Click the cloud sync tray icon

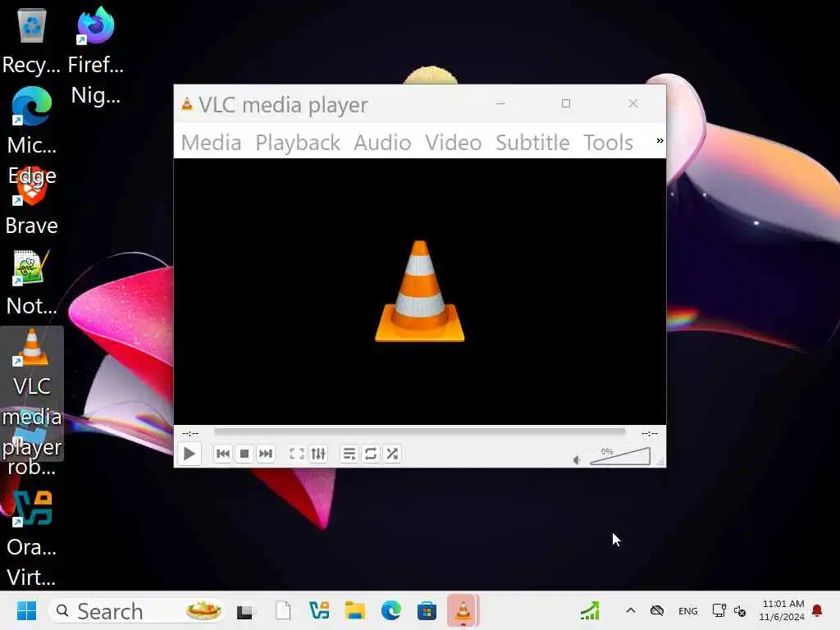coord(657,610)
